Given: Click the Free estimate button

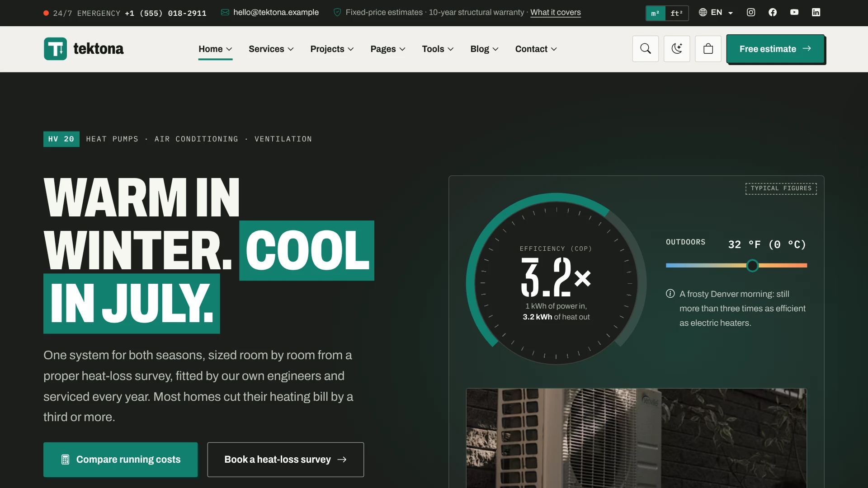Looking at the screenshot, I should pyautogui.click(x=775, y=49).
